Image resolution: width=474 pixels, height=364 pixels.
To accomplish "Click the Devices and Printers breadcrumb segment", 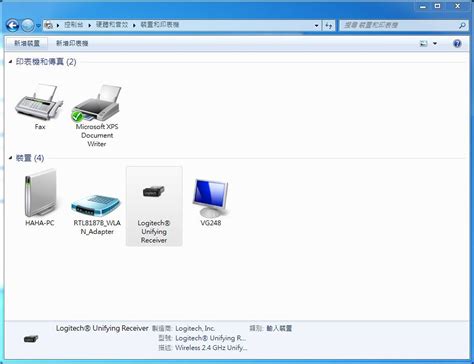I will [159, 25].
